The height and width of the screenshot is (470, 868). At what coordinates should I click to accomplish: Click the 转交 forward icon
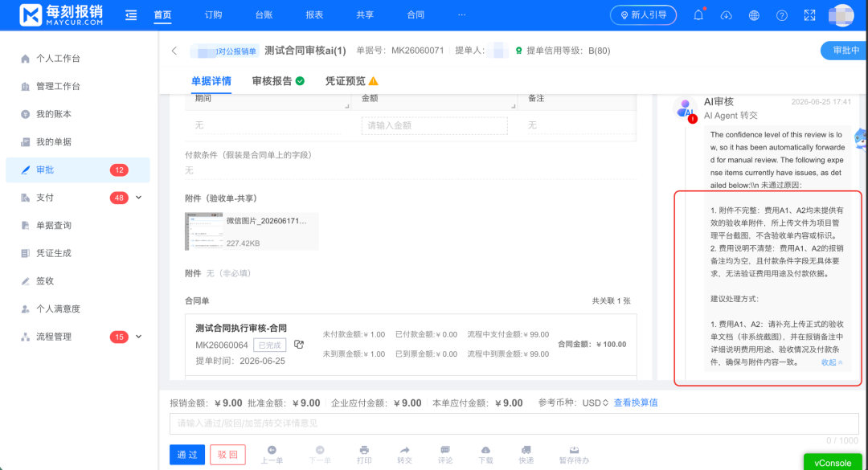coord(404,450)
